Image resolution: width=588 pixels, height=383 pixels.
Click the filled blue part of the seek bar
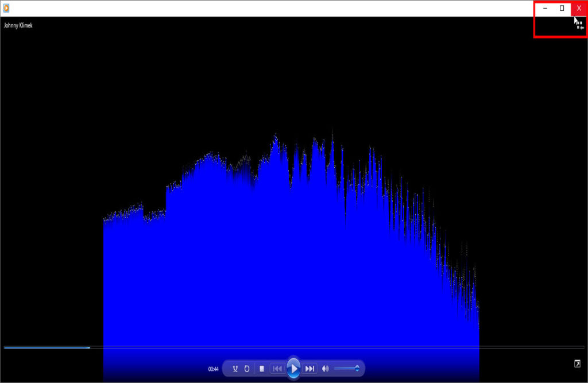point(46,347)
